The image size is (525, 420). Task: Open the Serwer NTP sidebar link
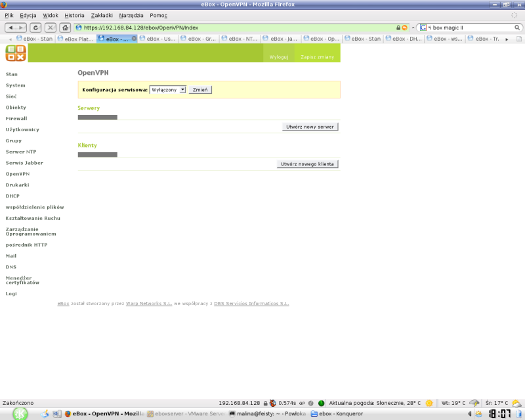[x=21, y=152]
